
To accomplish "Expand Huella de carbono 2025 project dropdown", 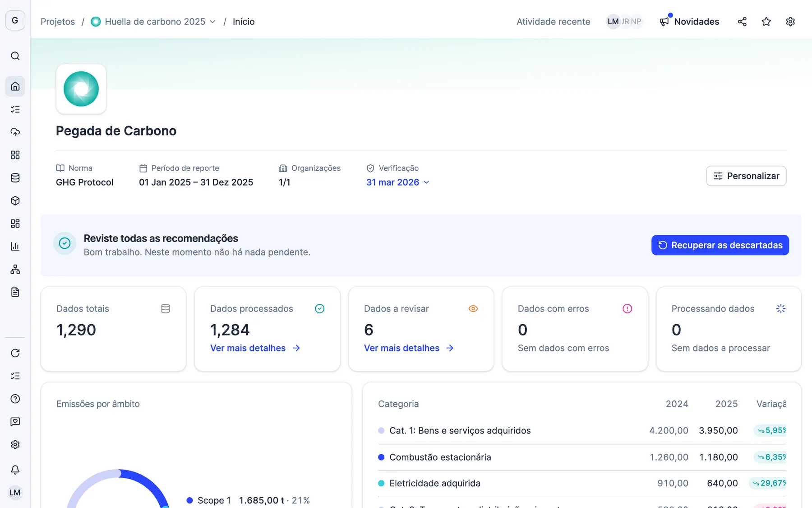I will [212, 22].
